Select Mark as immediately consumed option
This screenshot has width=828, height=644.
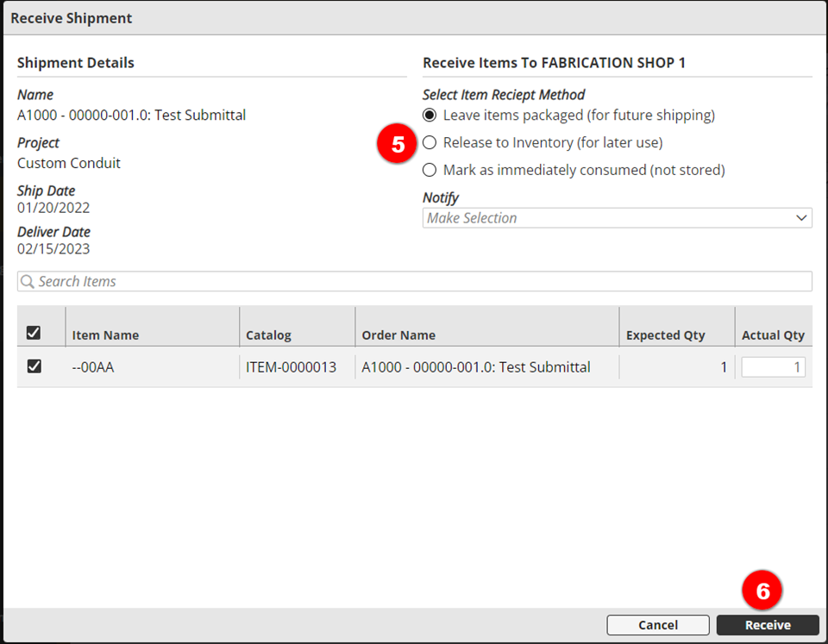coord(430,171)
